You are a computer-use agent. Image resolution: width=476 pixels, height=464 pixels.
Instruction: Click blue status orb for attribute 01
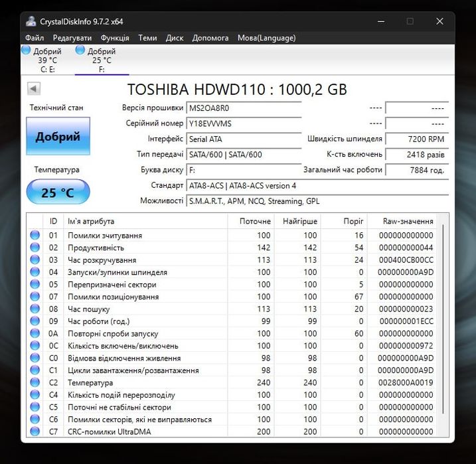pos(35,235)
